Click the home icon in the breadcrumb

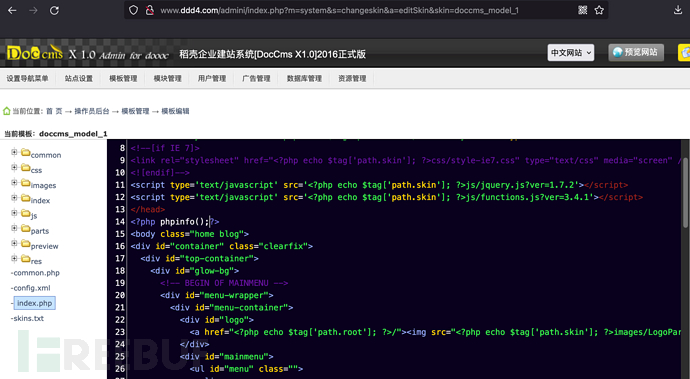(x=7, y=111)
